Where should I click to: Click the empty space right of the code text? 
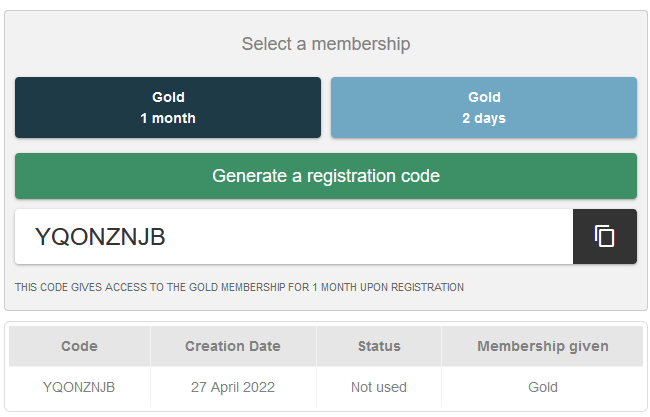coord(369,236)
